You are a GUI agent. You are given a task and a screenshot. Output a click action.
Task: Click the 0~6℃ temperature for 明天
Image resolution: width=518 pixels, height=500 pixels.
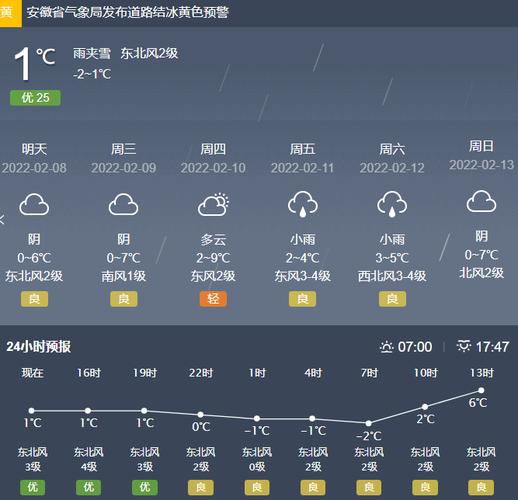(x=34, y=258)
